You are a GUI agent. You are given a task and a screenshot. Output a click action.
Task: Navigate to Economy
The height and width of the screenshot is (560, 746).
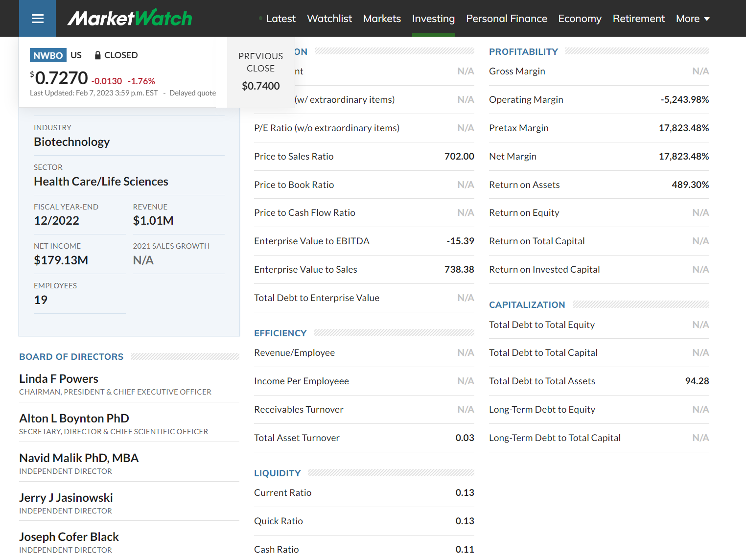pyautogui.click(x=580, y=19)
